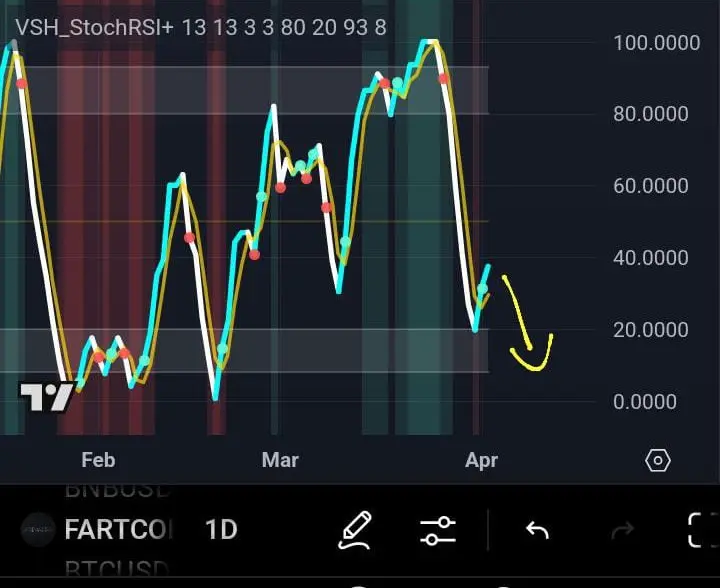Open the indicators settings sliders icon
Screen dimensions: 720x588
(x=438, y=531)
